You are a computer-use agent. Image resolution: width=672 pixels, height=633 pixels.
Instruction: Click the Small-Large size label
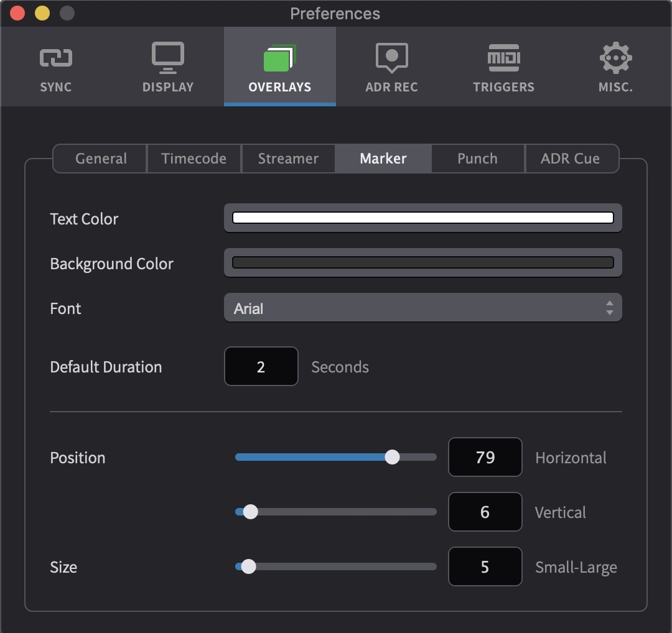click(576, 568)
